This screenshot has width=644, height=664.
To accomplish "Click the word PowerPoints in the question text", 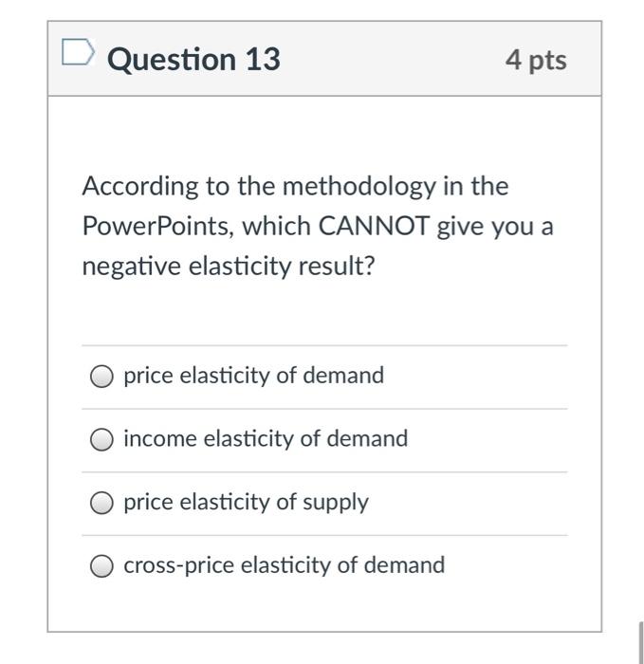I will coord(158,226).
